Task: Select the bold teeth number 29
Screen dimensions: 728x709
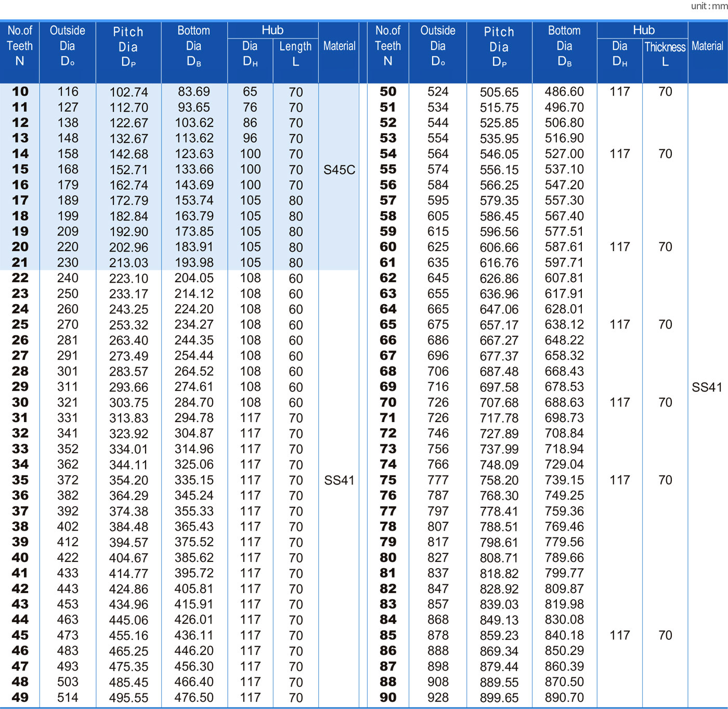Action: (x=20, y=386)
